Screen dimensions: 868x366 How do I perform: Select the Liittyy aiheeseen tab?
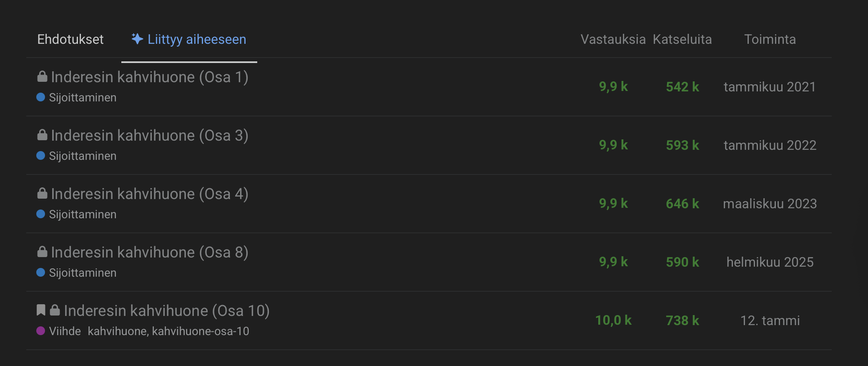coord(189,39)
